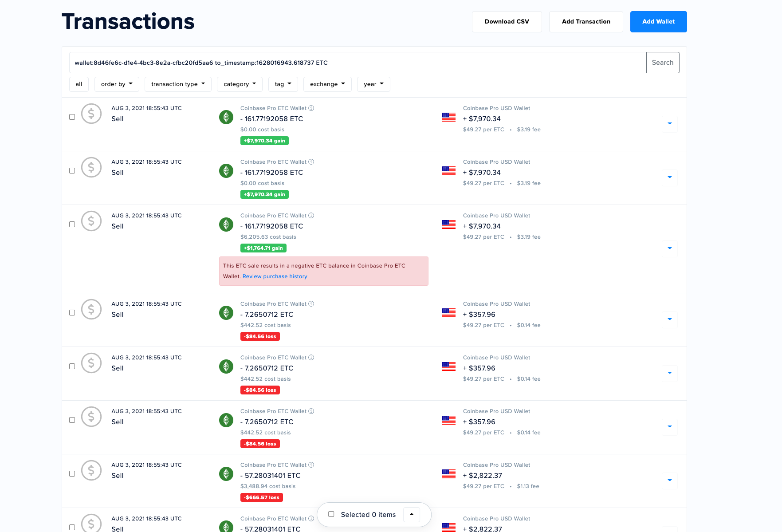This screenshot has width=782, height=532.
Task: Click into the wallet search query field
Action: [358, 63]
